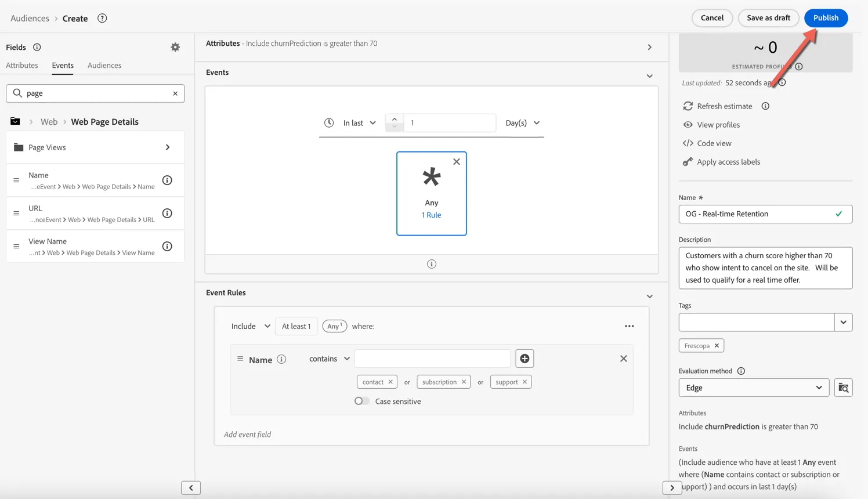Collapse the Event Rules section

pyautogui.click(x=650, y=296)
